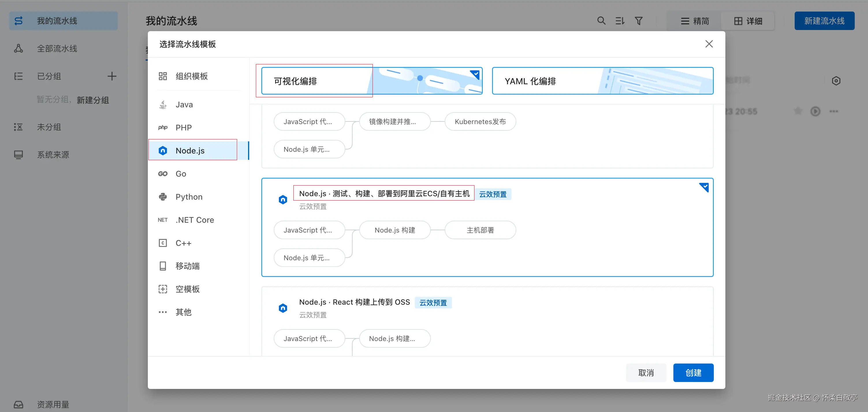
Task: Click the 新建分组 link
Action: tap(93, 100)
